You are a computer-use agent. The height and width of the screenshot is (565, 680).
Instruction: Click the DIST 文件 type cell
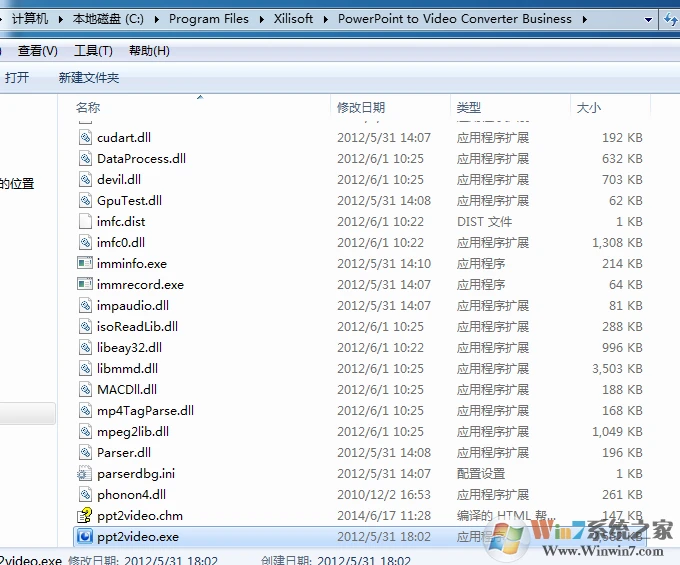point(484,222)
